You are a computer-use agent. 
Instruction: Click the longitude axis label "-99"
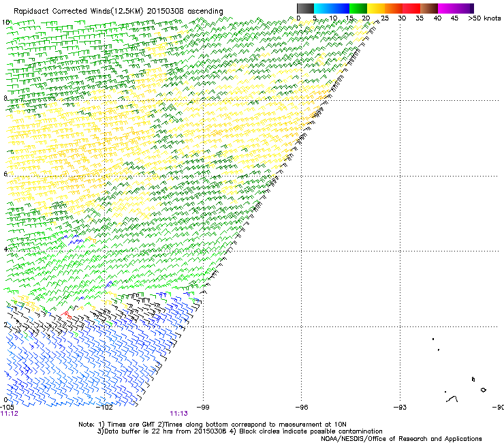coord(202,408)
